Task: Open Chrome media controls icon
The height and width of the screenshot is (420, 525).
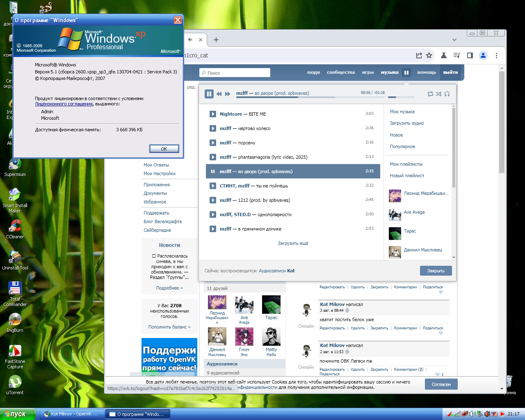Action: click(x=457, y=55)
